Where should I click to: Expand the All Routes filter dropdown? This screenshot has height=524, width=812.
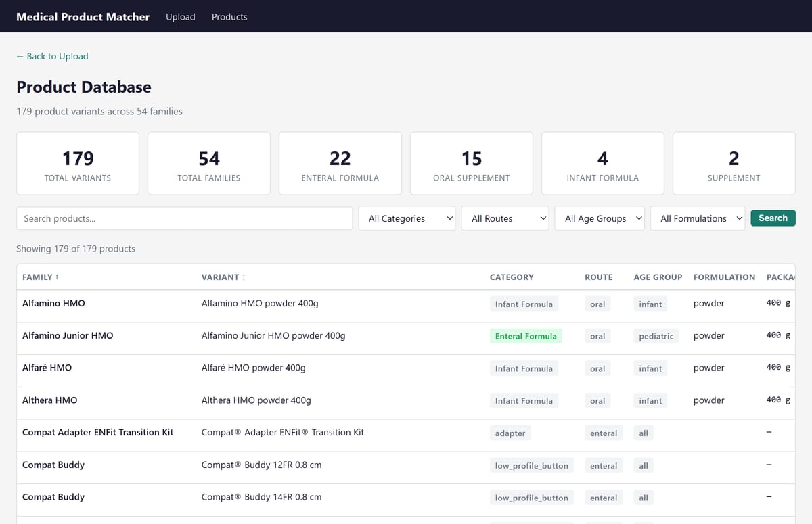[x=505, y=218]
